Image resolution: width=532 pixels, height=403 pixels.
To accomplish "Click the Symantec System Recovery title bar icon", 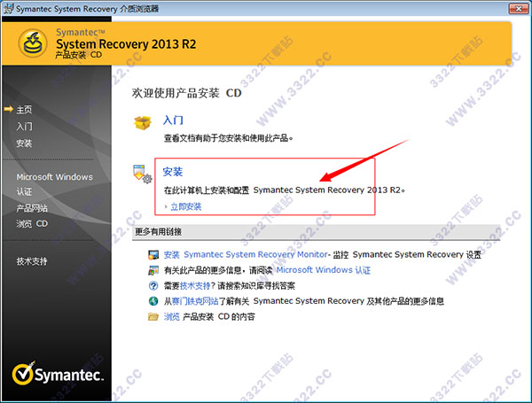I will point(9,8).
